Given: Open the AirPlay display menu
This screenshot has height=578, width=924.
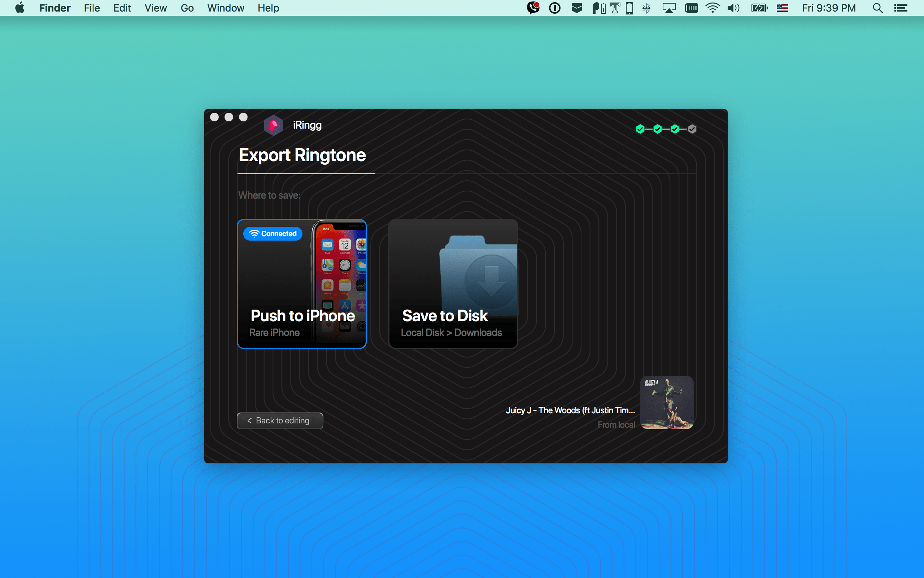Looking at the screenshot, I should pos(669,8).
